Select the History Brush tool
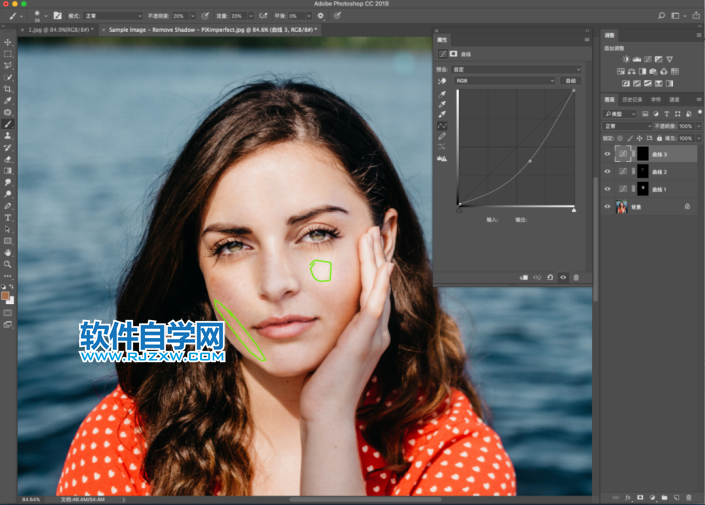705x505 pixels. [x=8, y=147]
